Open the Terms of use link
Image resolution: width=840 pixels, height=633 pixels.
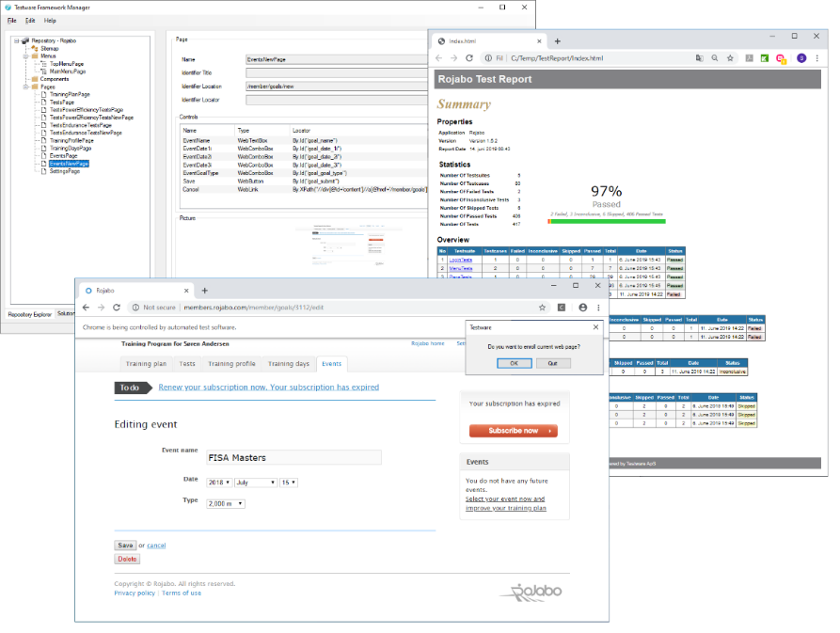(182, 593)
